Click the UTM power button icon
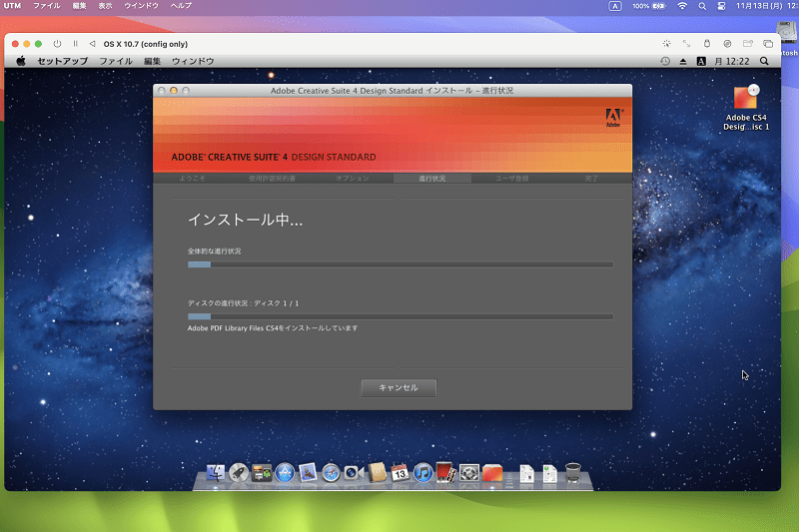This screenshot has height=532, width=799. (57, 44)
